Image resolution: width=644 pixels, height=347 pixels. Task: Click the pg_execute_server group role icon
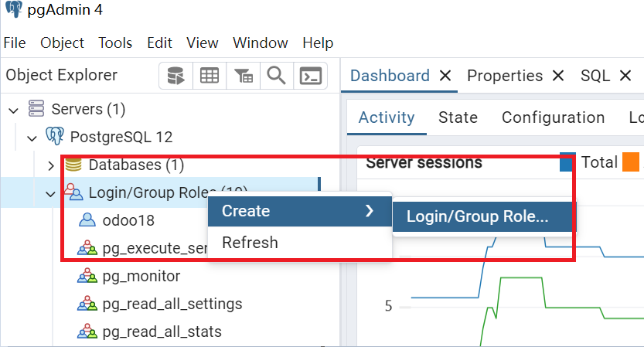(87, 248)
